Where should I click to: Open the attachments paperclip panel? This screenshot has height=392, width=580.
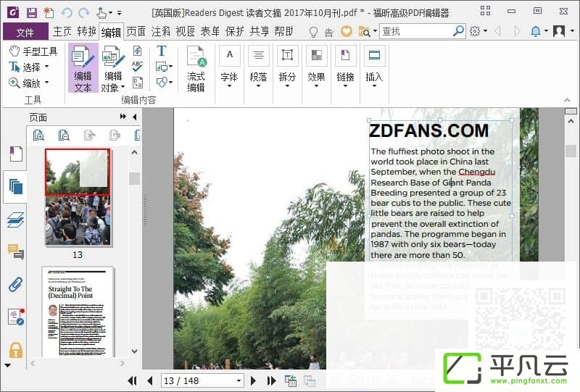point(15,284)
